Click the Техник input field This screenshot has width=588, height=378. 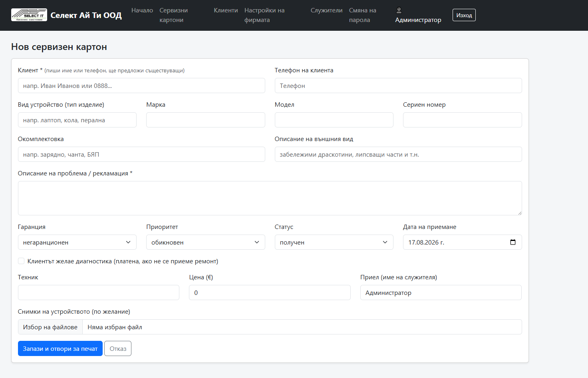[x=99, y=292]
